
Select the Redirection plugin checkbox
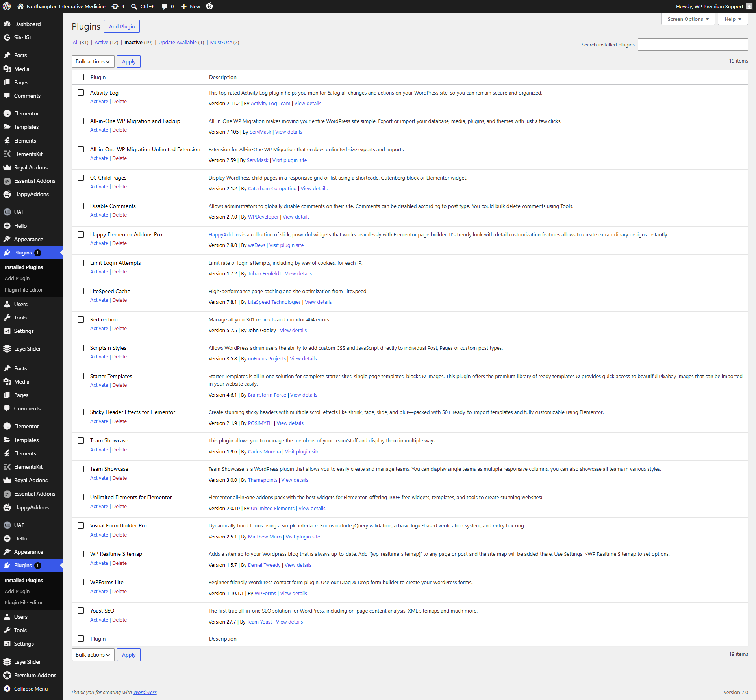(81, 319)
